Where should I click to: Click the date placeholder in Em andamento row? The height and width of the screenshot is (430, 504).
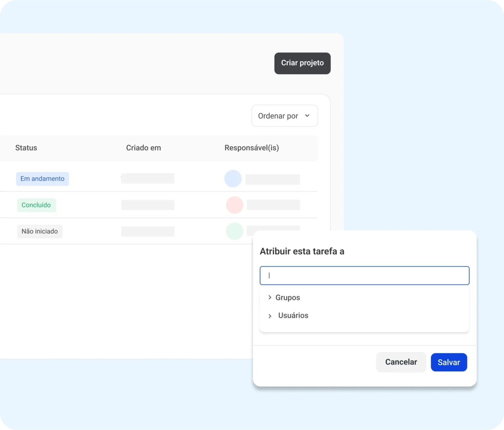point(148,178)
